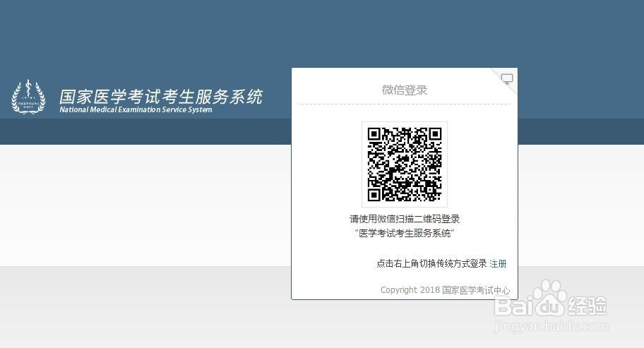This screenshot has height=348, width=644.
Task: Click the text 请使用微信扫描二维码登录
Action: (x=405, y=219)
